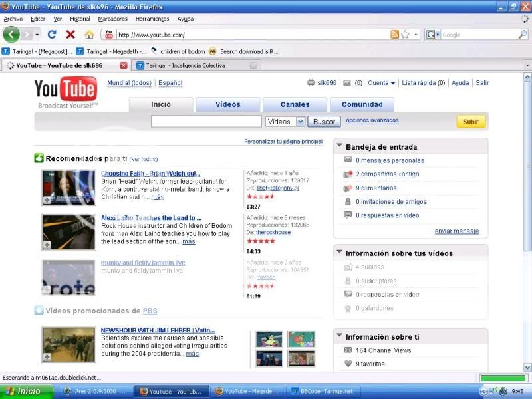Viewport: 532px width, 399px height.
Task: Open the BBCoder Taringa.net taskbar item
Action: (325, 392)
